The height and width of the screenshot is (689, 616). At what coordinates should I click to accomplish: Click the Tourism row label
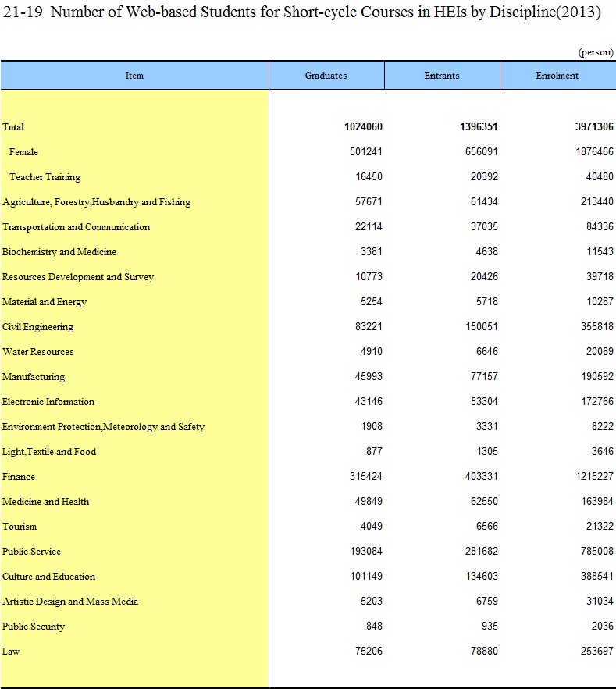tap(20, 527)
